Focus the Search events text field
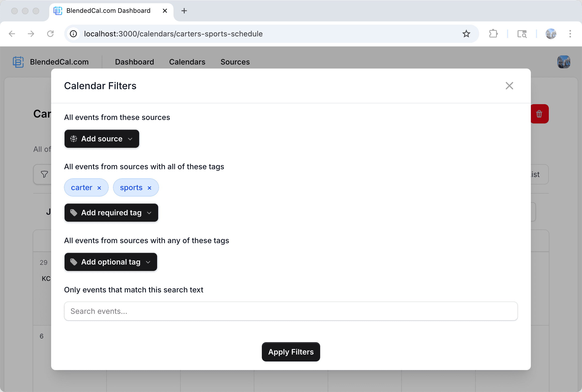Image resolution: width=582 pixels, height=392 pixels. (x=291, y=311)
